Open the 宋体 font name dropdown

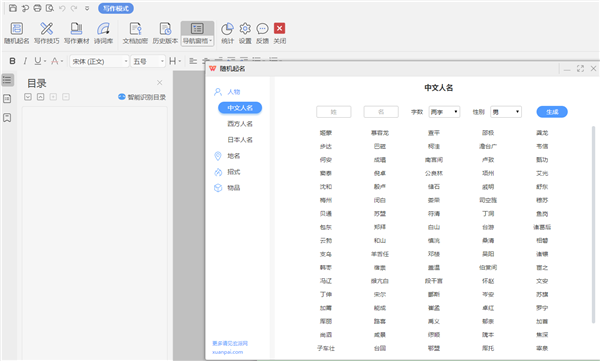[x=99, y=61]
